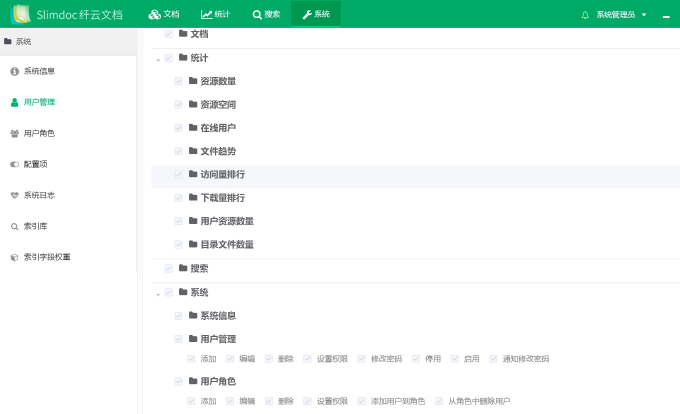Open 系统信息 in the sidebar

coord(39,71)
